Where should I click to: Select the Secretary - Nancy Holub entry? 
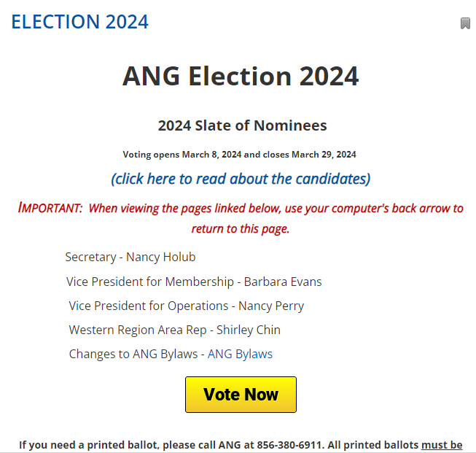(130, 257)
